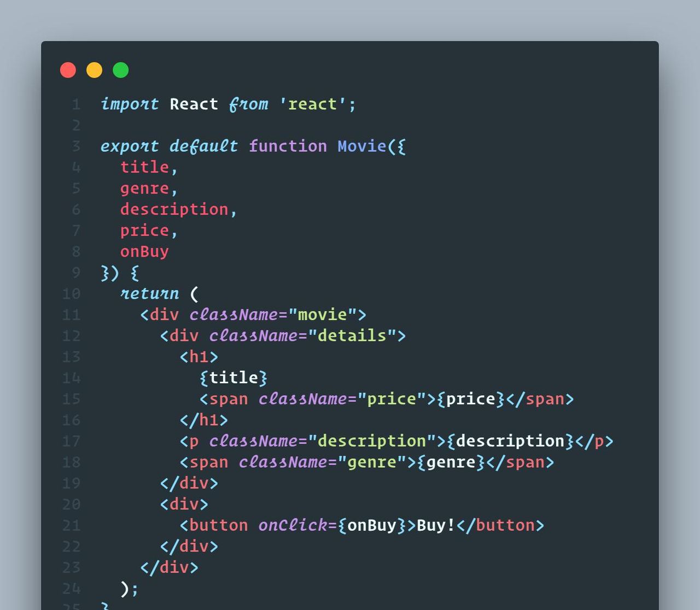
Task: Click the yellow minimize dot
Action: [94, 70]
